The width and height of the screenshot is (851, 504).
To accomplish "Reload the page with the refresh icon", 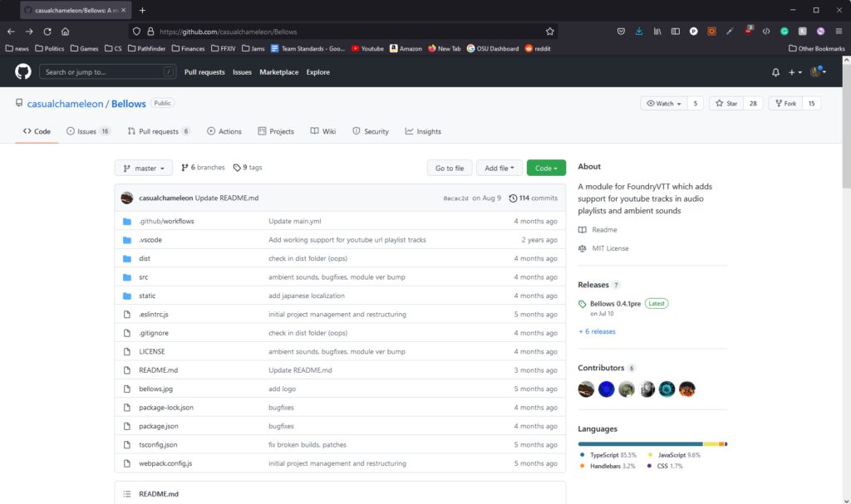I will (x=47, y=32).
